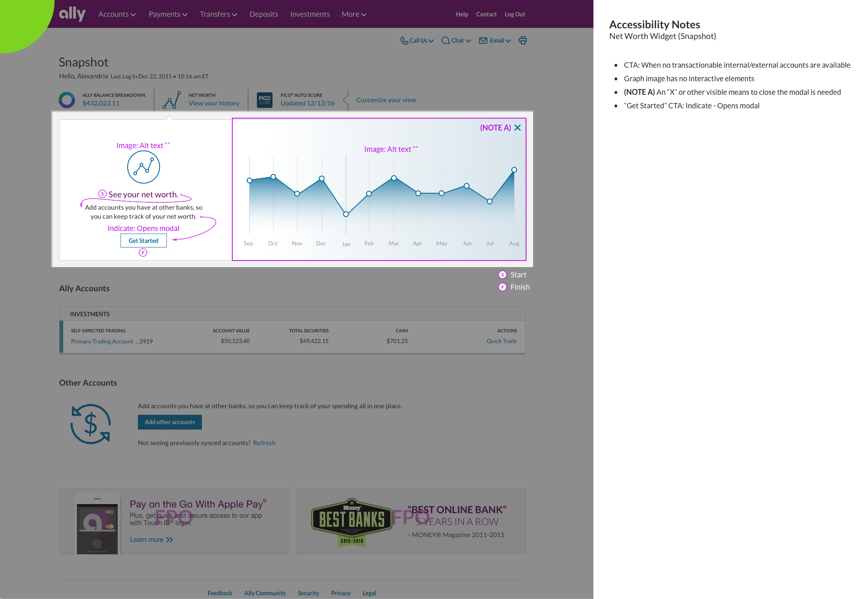Click the ally logo in the header

71,14
